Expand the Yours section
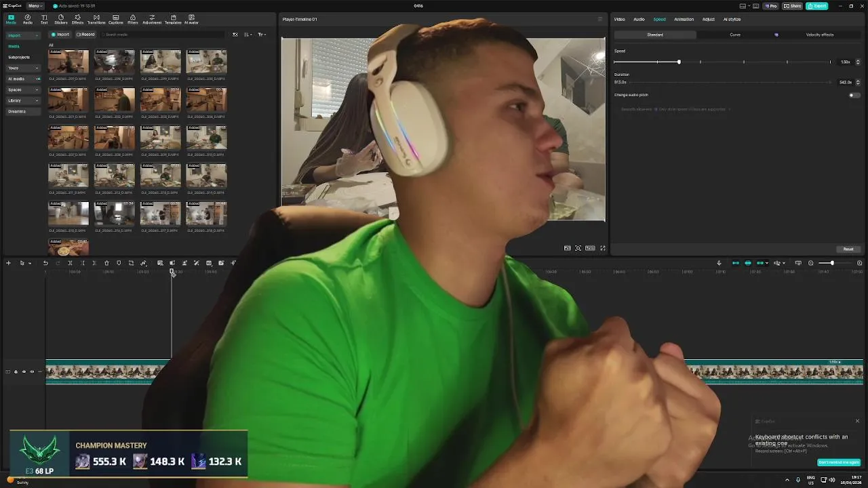The height and width of the screenshot is (488, 868). 23,68
